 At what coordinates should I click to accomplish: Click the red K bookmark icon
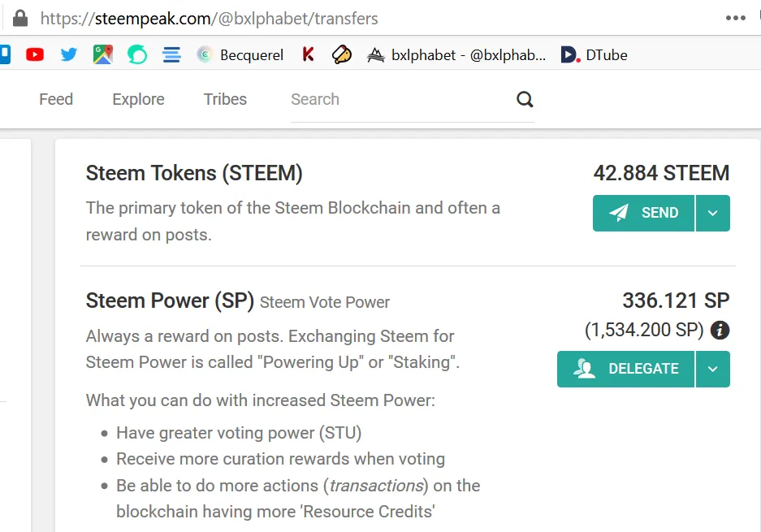tap(308, 54)
